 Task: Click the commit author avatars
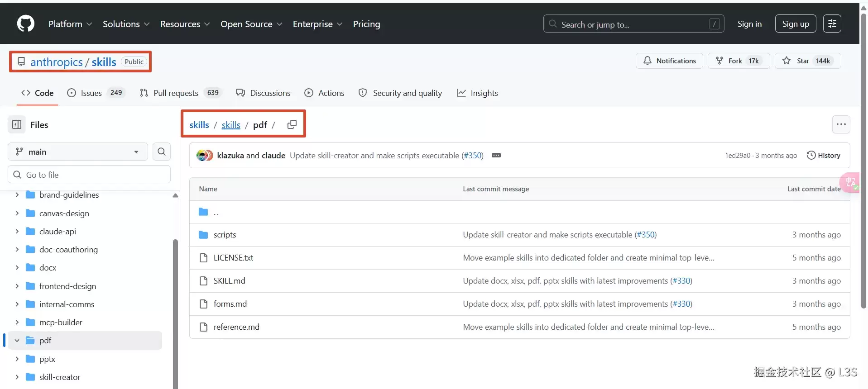pos(205,156)
